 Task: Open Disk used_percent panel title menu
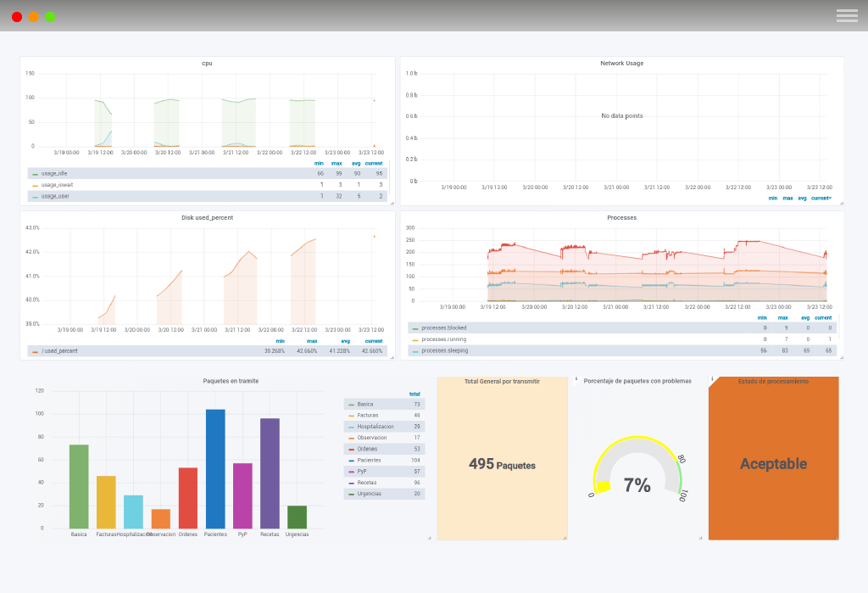(207, 217)
